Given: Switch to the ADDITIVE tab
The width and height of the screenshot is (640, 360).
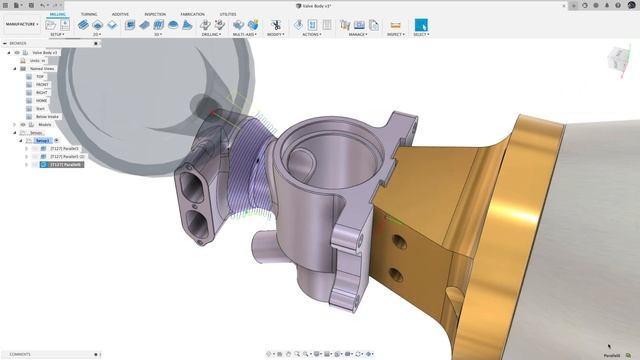Looking at the screenshot, I should tap(120, 14).
